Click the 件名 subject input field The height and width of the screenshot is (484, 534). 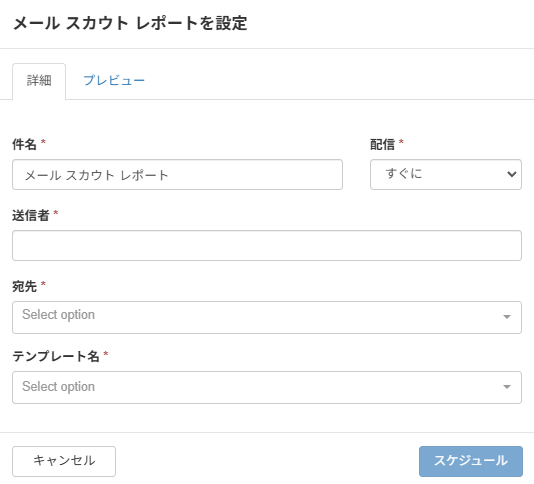pos(177,174)
